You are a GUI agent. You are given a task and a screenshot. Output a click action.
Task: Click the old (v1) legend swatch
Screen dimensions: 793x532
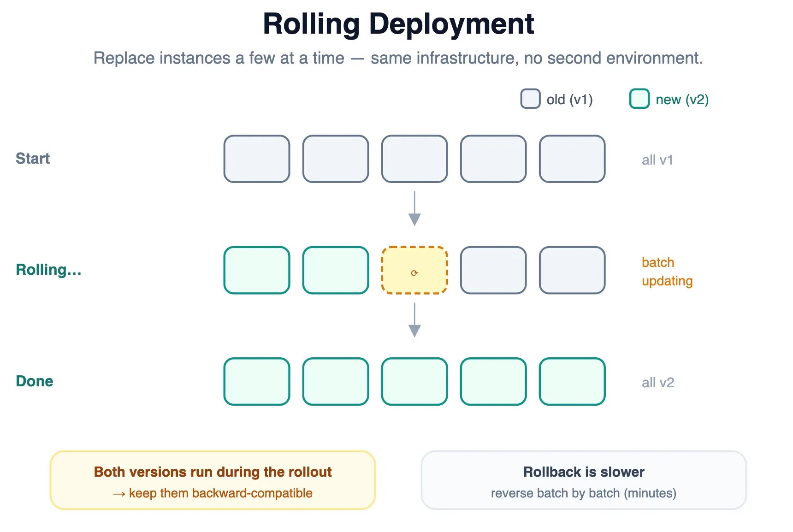pyautogui.click(x=530, y=99)
